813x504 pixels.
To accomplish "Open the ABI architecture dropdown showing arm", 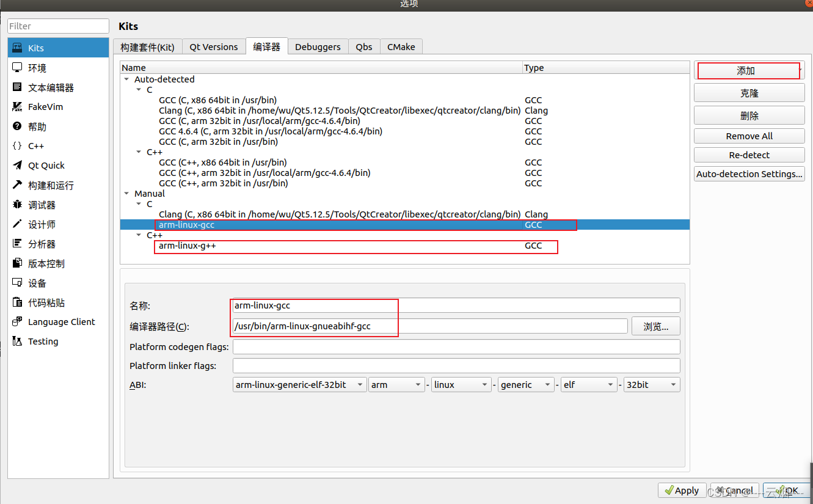I will [x=396, y=384].
